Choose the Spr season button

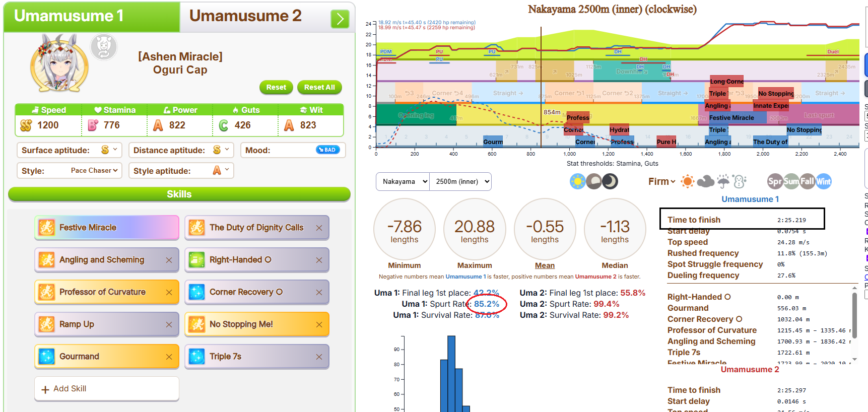(775, 181)
